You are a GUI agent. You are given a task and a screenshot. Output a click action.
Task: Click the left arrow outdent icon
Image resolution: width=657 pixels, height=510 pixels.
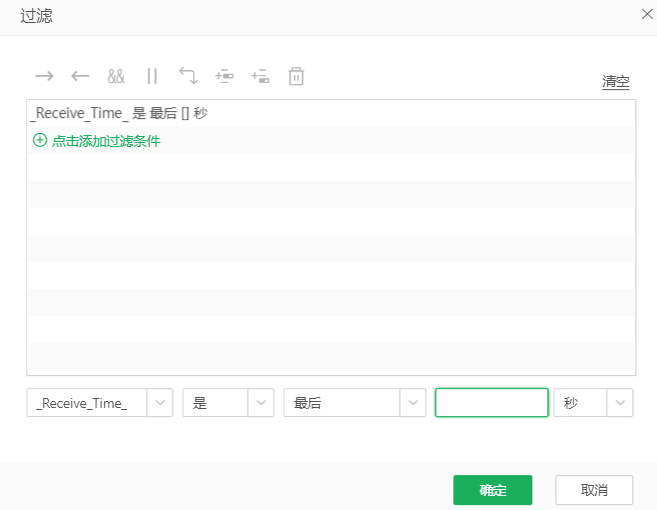(x=80, y=76)
